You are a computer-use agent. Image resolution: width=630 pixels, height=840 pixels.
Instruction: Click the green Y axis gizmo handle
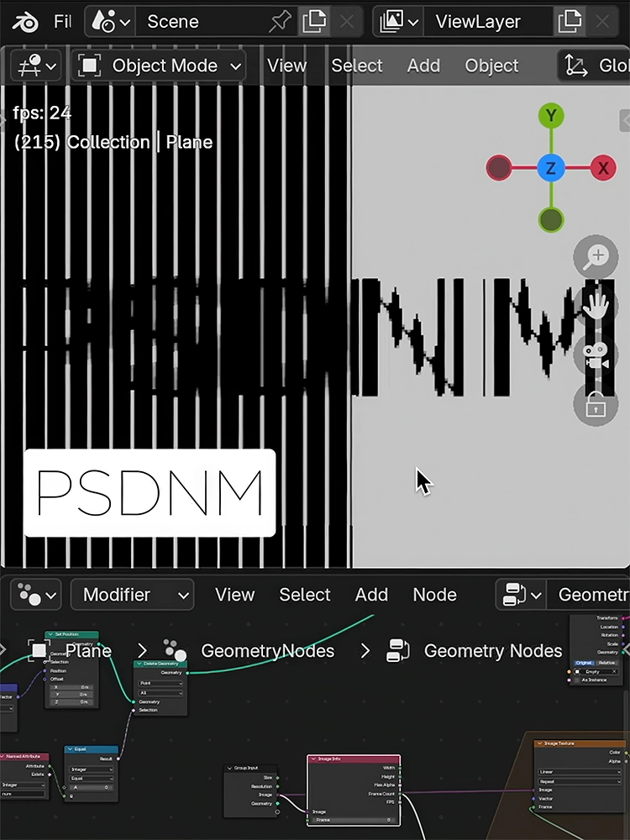pyautogui.click(x=551, y=115)
